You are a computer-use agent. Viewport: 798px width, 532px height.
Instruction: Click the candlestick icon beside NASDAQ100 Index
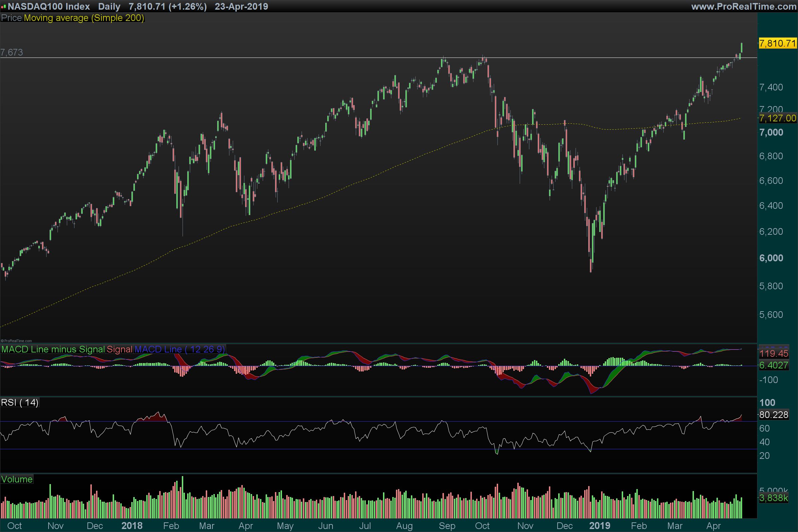coord(4,6)
